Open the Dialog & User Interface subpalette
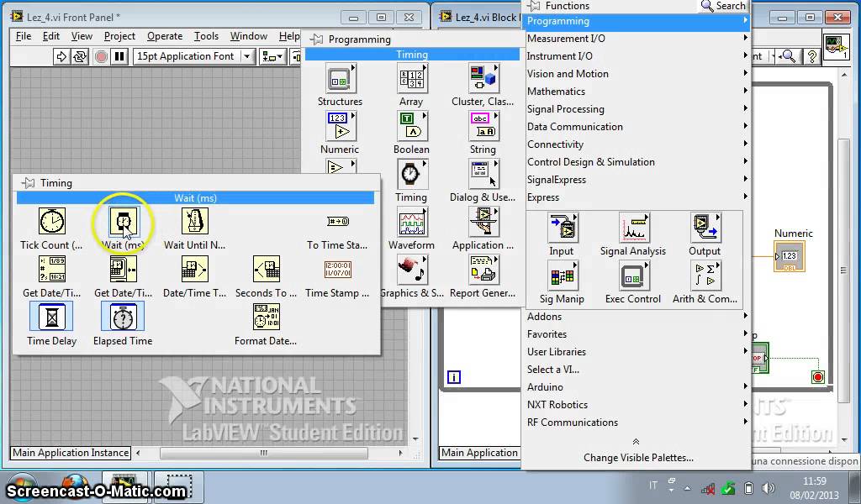The height and width of the screenshot is (504, 861). coord(483,174)
